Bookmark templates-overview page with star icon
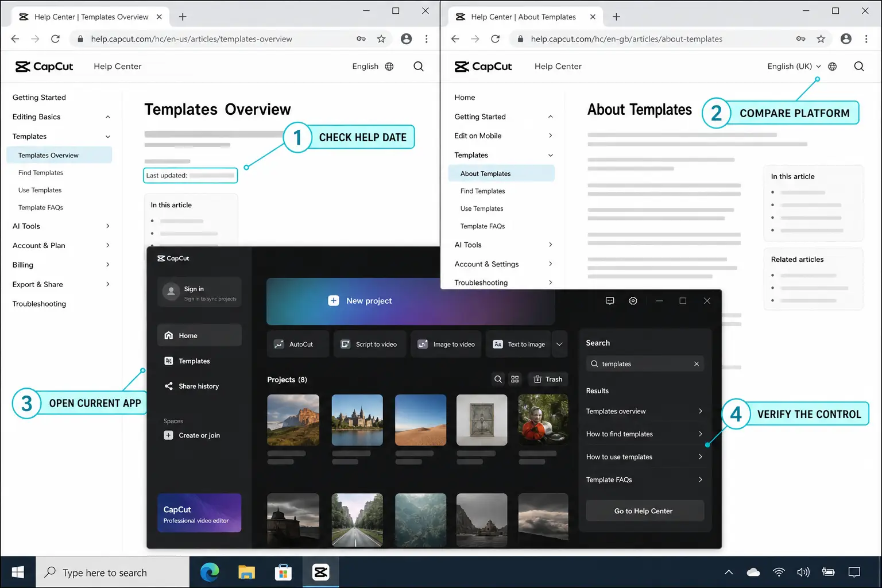This screenshot has height=588, width=882. (381, 39)
